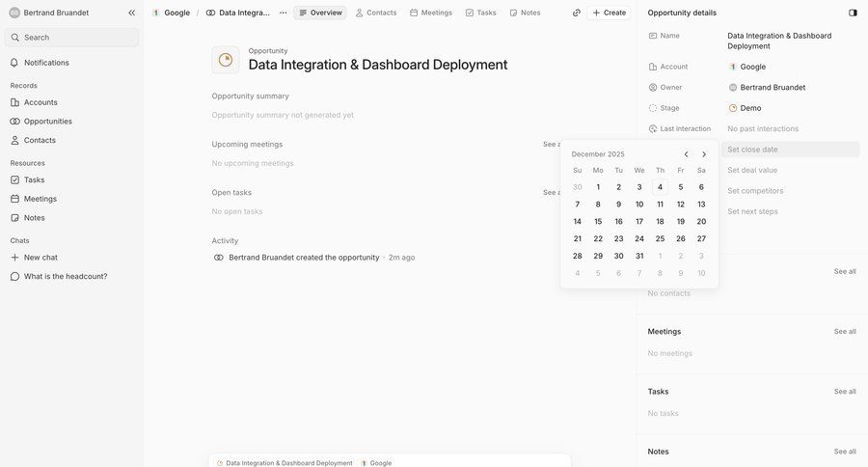
Task: Choose December 12 in date picker
Action: 681,205
